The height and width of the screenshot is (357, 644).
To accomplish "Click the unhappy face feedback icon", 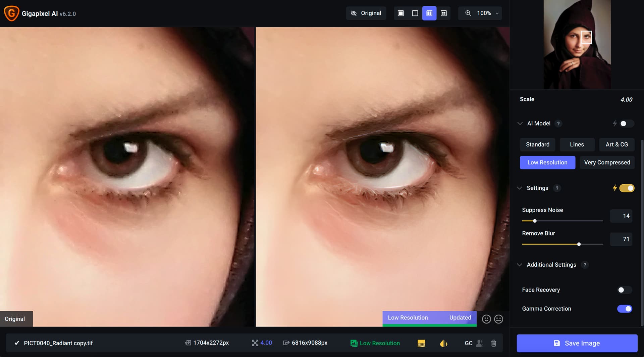I will click(498, 319).
